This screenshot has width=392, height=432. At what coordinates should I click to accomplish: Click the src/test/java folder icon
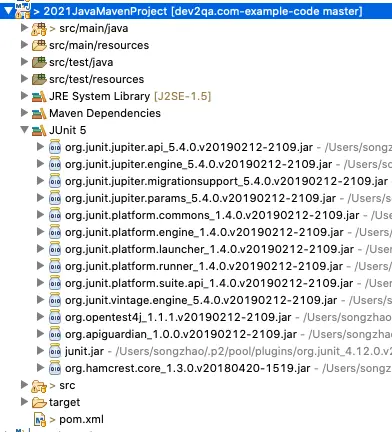point(39,62)
